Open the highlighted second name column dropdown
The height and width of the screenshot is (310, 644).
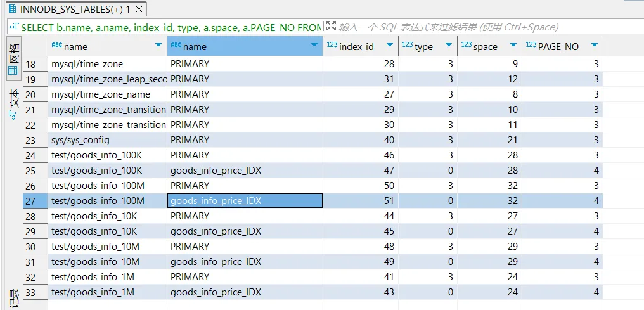click(x=314, y=46)
